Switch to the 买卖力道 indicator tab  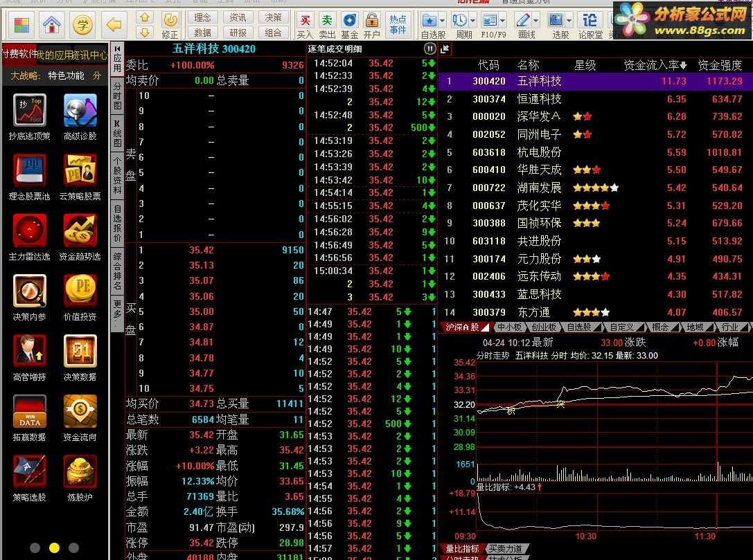506,548
